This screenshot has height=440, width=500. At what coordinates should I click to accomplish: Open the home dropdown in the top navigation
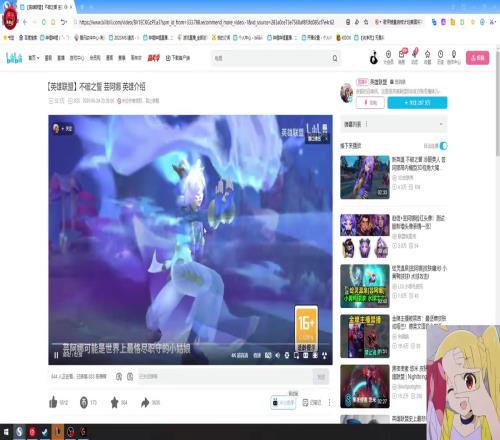point(34,58)
